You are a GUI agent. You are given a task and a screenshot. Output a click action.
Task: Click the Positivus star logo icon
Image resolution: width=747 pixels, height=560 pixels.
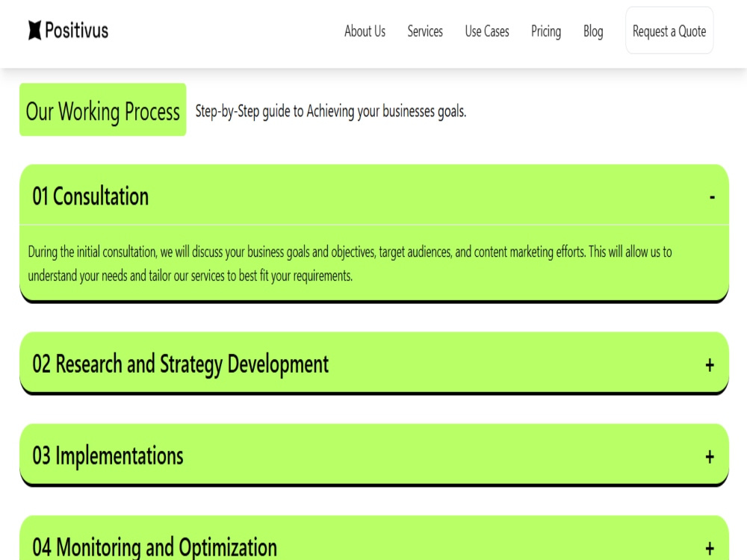[x=35, y=31]
